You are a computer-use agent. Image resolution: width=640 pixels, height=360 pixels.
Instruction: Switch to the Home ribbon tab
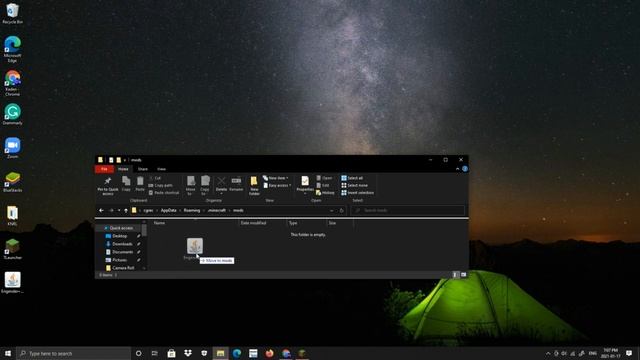[x=123, y=169]
